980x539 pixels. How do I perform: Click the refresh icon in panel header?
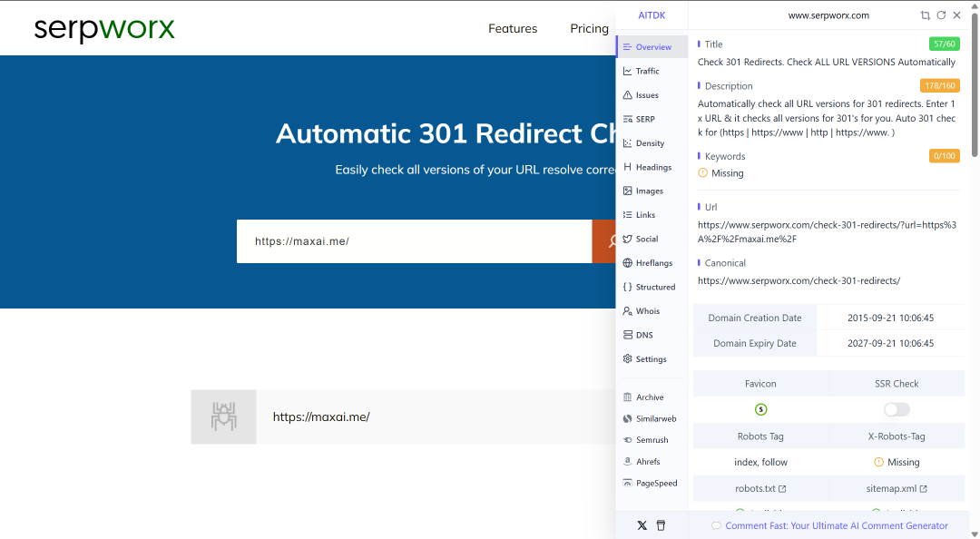pyautogui.click(x=941, y=15)
